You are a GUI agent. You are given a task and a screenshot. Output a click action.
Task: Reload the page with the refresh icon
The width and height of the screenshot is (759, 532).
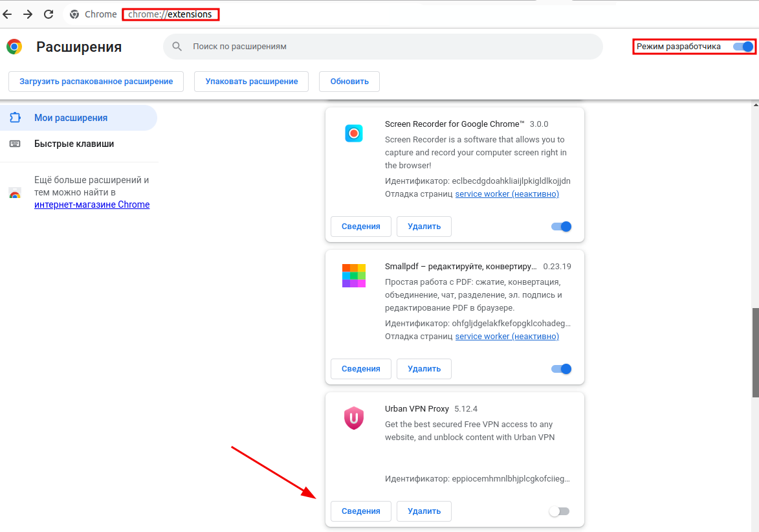[x=49, y=14]
